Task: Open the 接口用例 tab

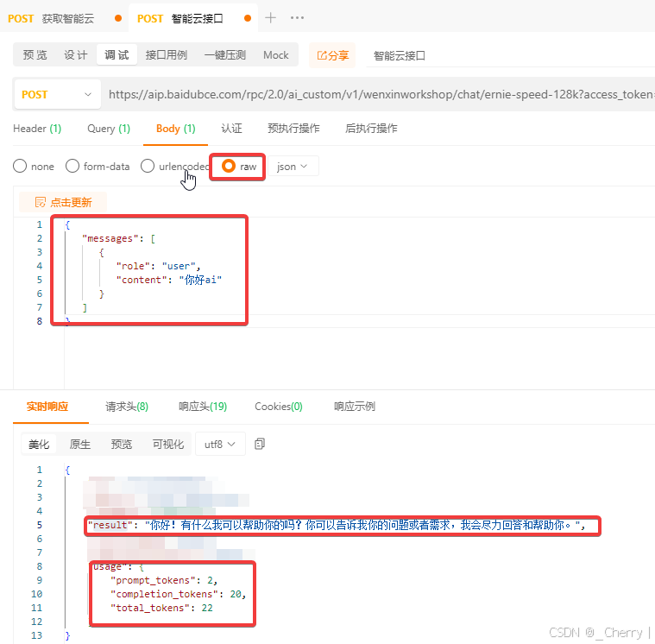Action: pyautogui.click(x=167, y=55)
